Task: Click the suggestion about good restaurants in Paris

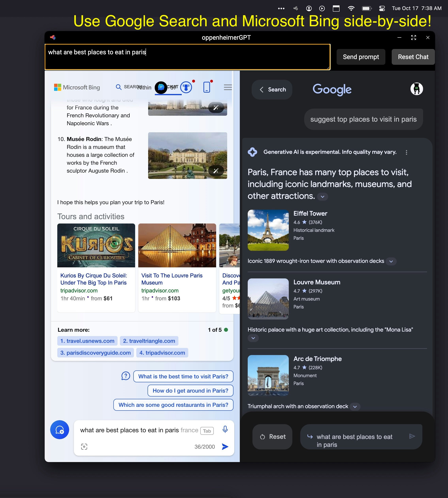Action: (173, 405)
